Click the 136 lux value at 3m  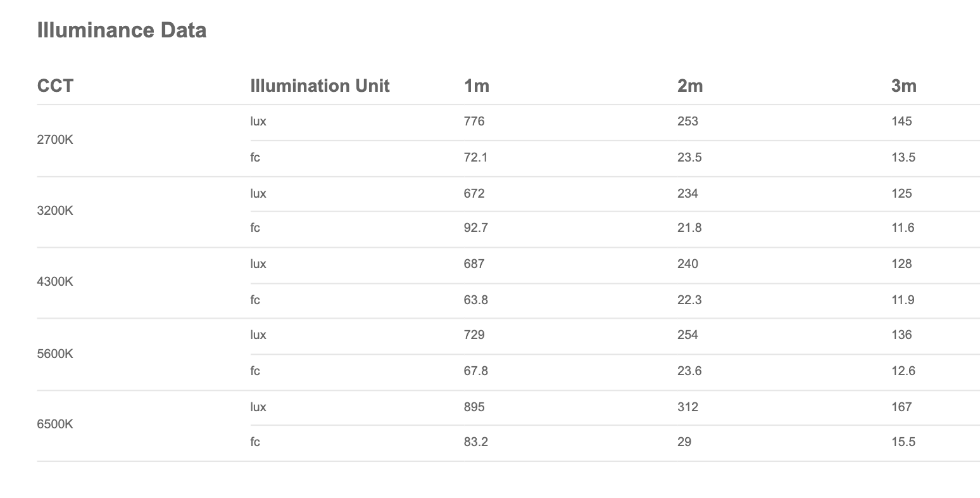[x=901, y=335]
